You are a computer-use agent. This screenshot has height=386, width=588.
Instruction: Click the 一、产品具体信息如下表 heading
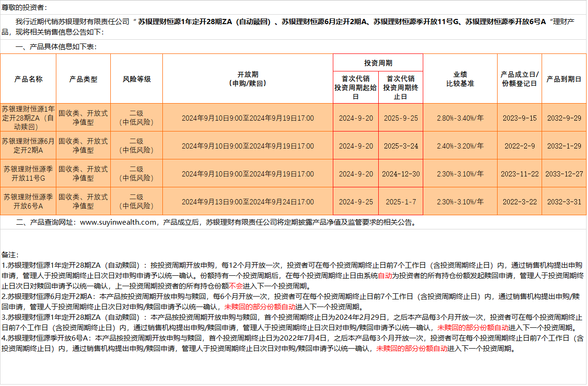click(x=56, y=47)
